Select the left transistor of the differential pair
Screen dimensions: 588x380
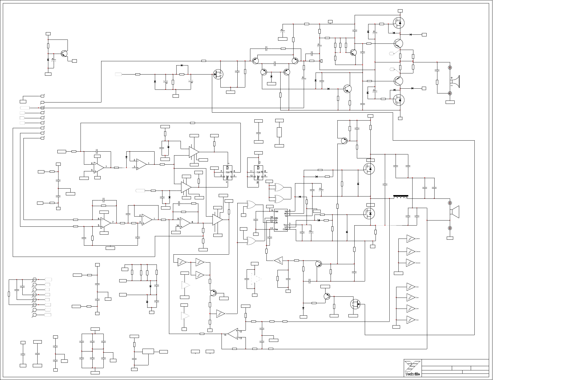point(256,61)
